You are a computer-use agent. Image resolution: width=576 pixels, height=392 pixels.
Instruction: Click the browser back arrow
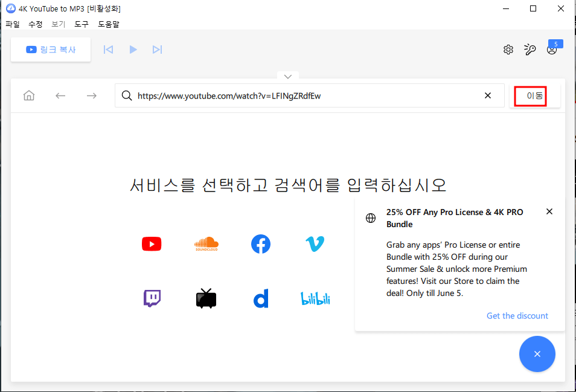(60, 95)
